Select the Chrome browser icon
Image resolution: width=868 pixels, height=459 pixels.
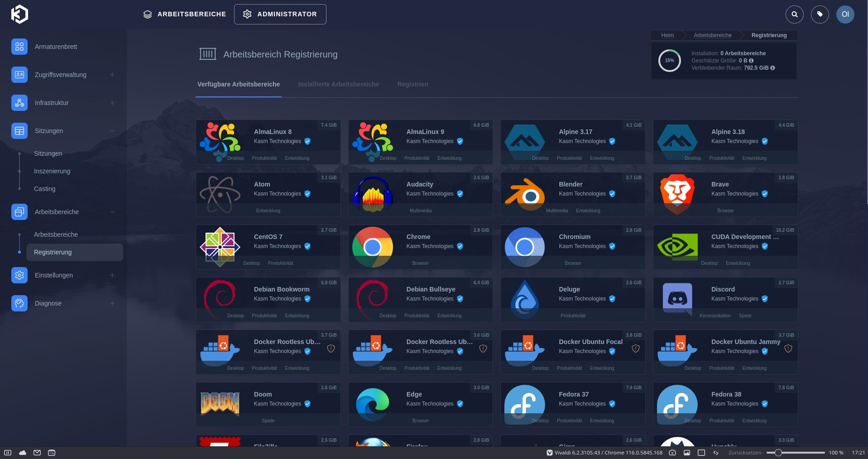(373, 247)
